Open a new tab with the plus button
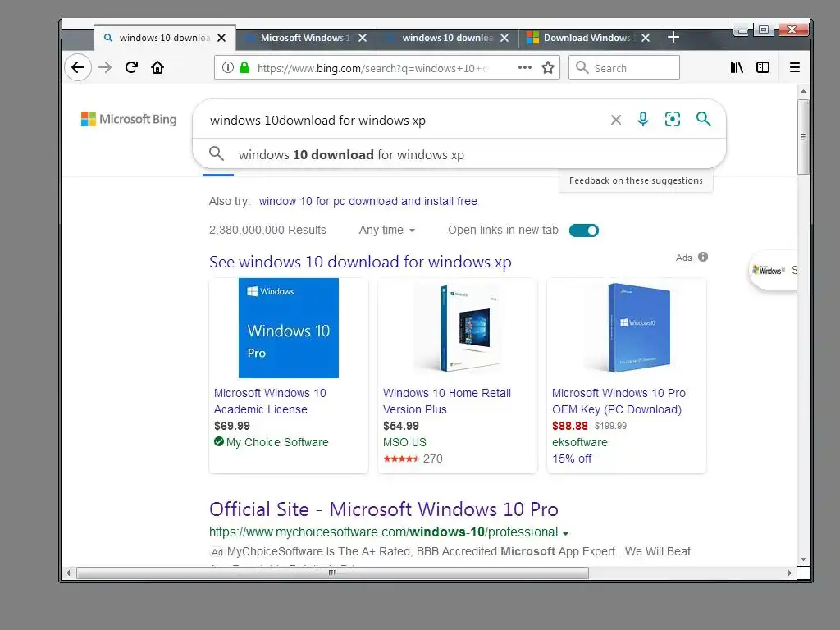Screen dimensions: 840x630 [x=673, y=38]
